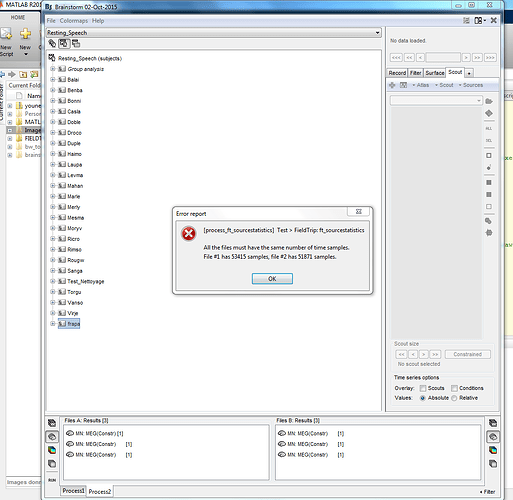This screenshot has width=513, height=500.
Task: Switch to the Surface tab
Action: coord(435,73)
